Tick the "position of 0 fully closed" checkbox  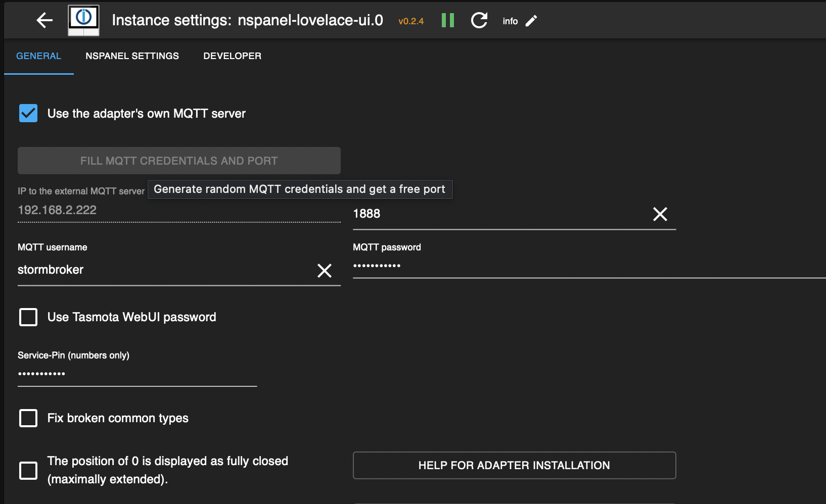pos(28,470)
